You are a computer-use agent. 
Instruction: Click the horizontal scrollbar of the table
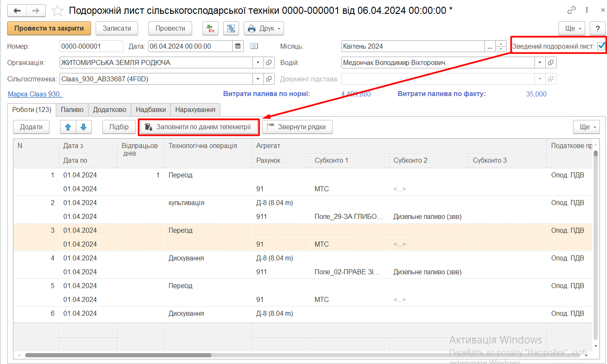[x=118, y=355]
